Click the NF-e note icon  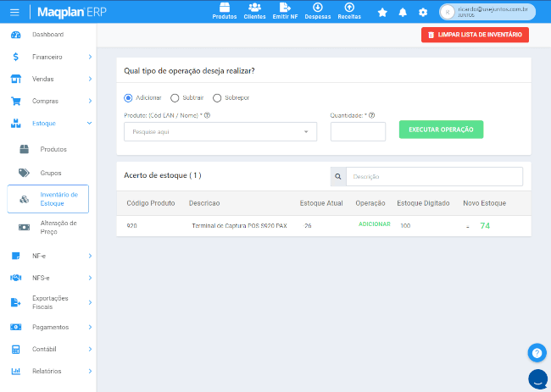click(16, 256)
